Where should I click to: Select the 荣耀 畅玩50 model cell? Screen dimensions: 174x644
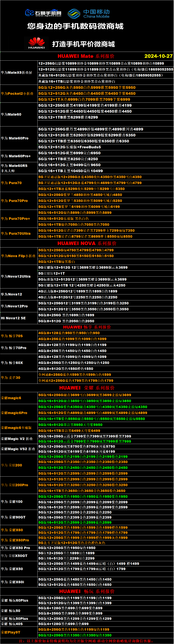point(19,611)
